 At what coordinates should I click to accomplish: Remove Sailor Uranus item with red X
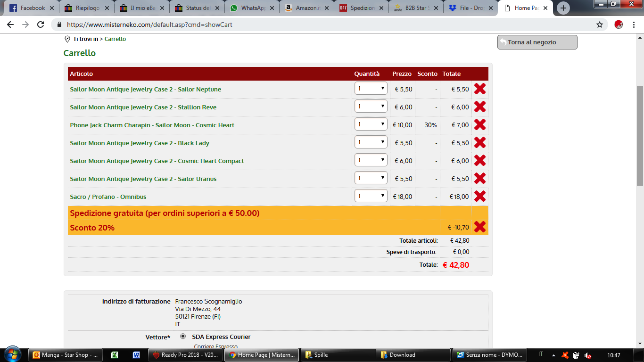[479, 178]
